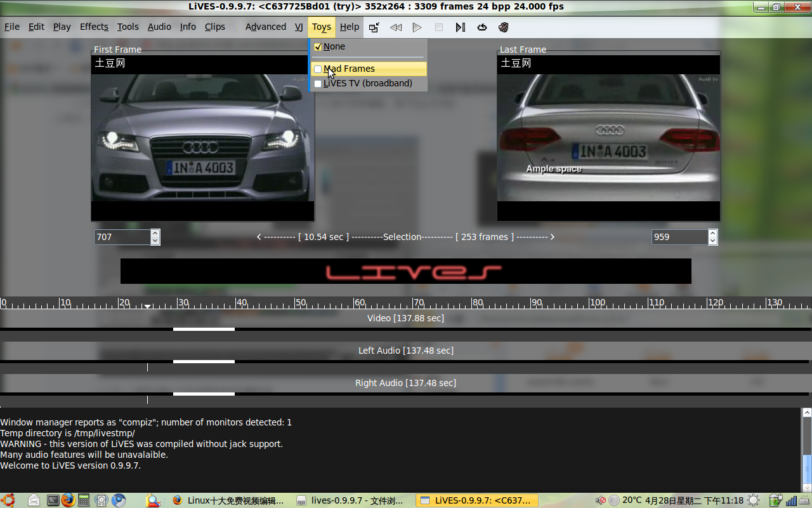Click the stop playback square icon
812x508 pixels.
tap(439, 27)
